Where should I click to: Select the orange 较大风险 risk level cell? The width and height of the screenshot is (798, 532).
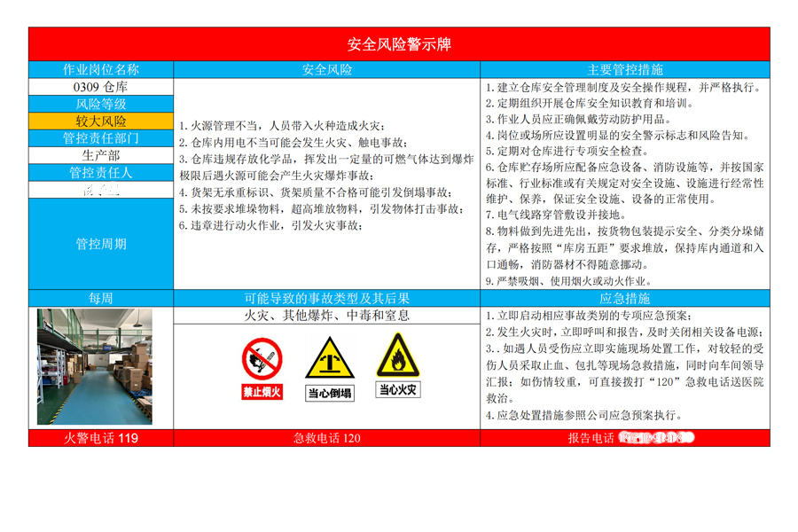(100, 121)
